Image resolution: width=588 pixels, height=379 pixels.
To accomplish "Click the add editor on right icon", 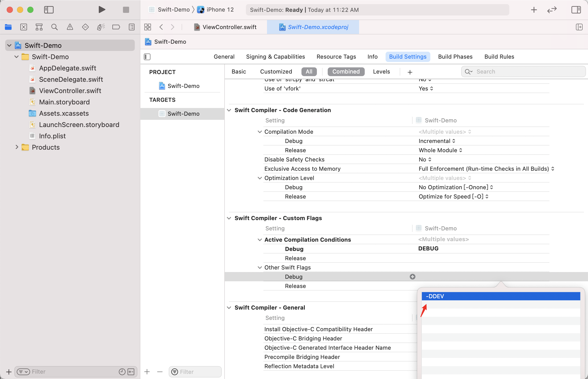I will 579,27.
